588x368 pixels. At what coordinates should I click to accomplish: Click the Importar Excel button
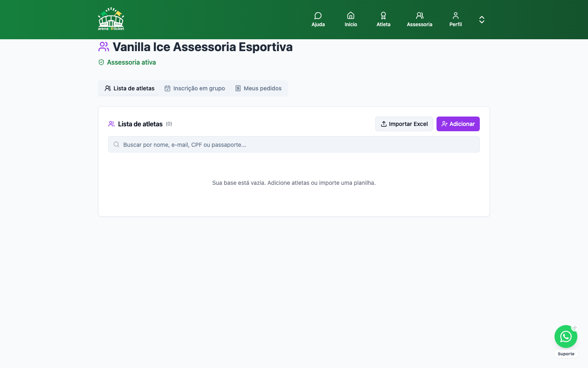[x=404, y=124]
